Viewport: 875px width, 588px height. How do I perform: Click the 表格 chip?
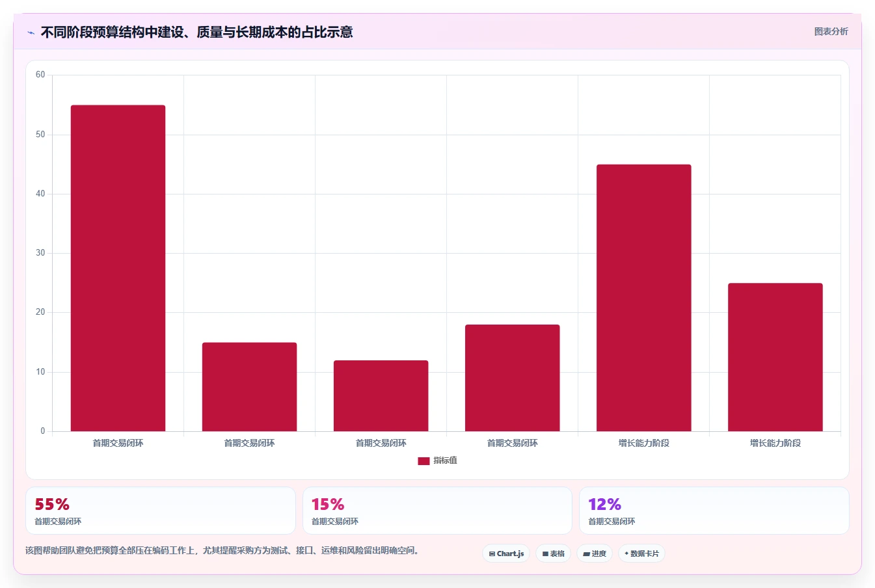coord(553,554)
